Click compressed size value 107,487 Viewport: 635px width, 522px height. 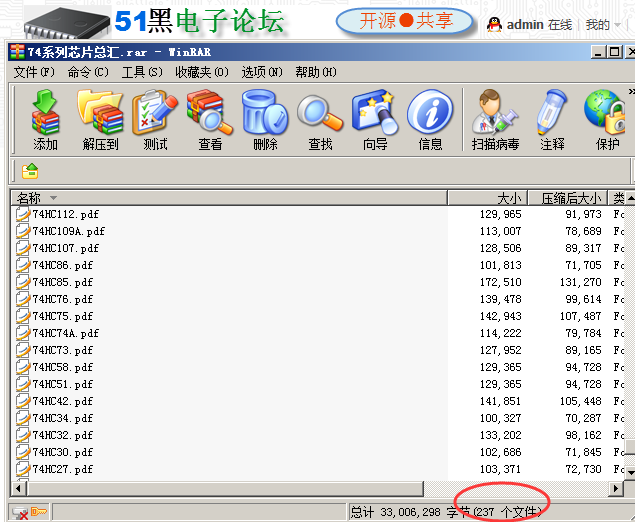pyautogui.click(x=580, y=316)
